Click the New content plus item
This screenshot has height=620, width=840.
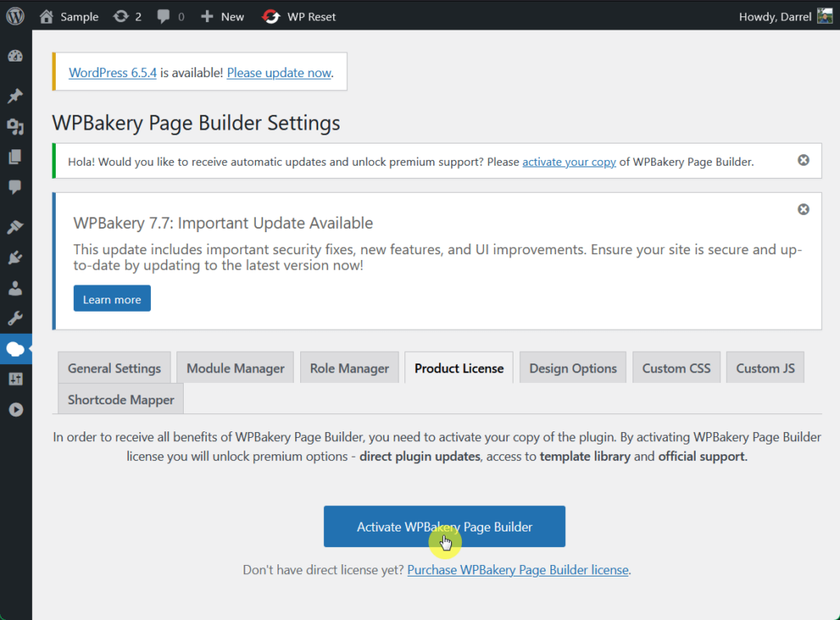click(x=222, y=16)
